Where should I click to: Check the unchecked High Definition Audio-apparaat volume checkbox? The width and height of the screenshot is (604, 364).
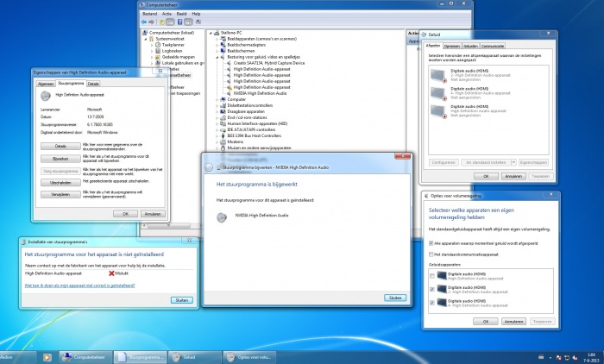point(432,276)
